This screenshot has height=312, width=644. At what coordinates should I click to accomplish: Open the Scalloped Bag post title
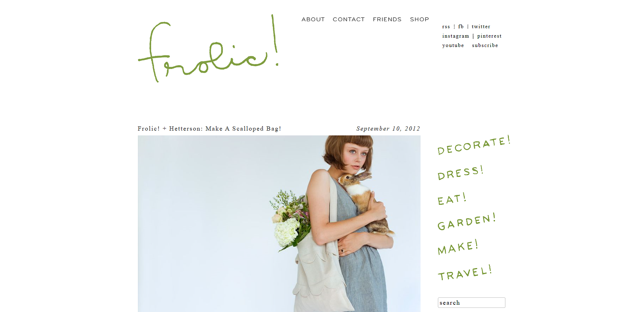point(209,128)
